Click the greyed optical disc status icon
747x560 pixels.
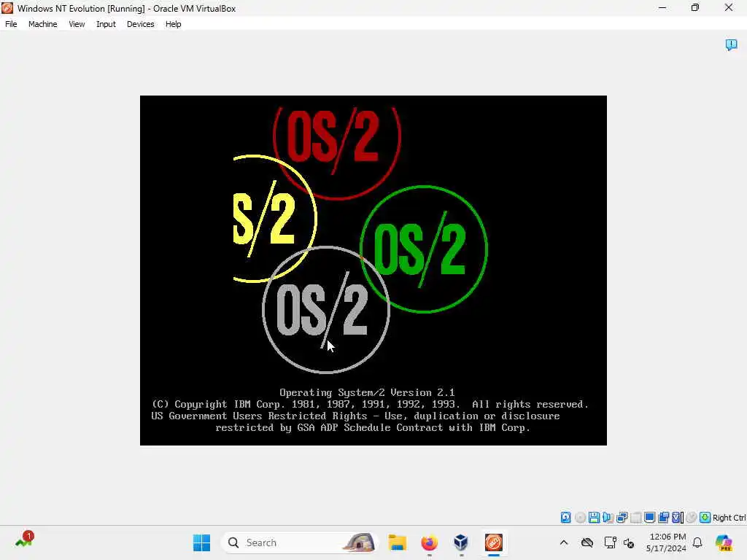580,517
